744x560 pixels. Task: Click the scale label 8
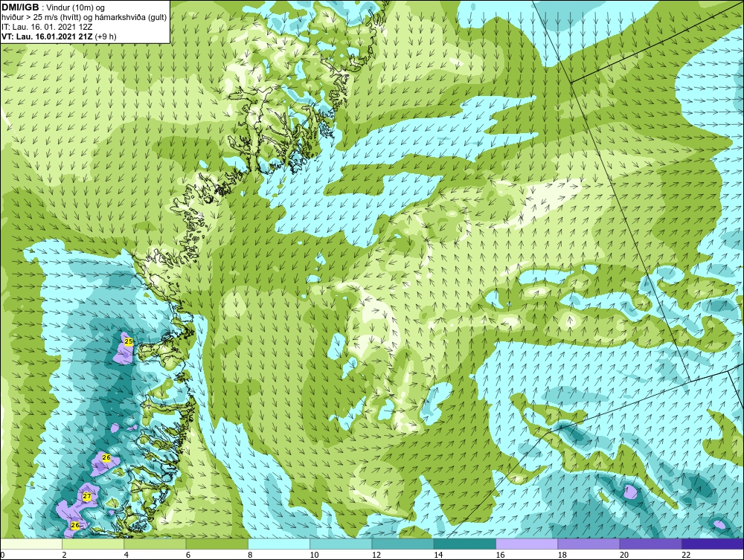pos(250,556)
